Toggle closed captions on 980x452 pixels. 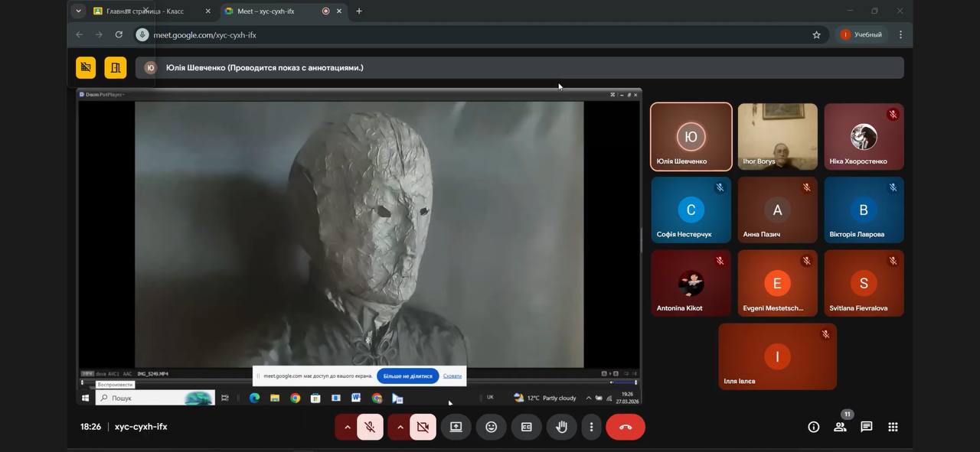pyautogui.click(x=526, y=427)
